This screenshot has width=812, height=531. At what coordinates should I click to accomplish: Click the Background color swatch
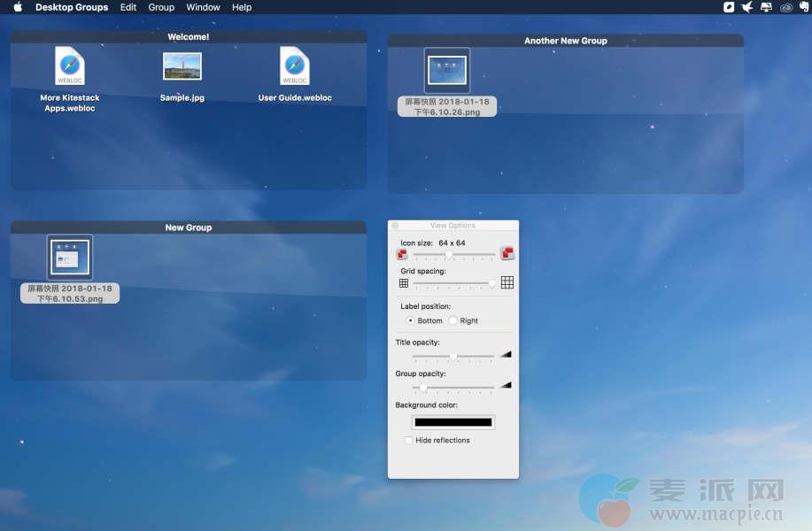pos(452,422)
